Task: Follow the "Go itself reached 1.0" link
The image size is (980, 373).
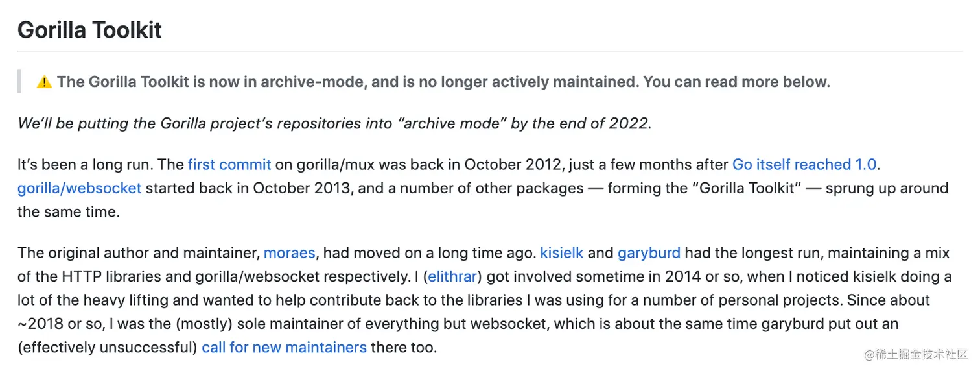Action: [x=804, y=165]
